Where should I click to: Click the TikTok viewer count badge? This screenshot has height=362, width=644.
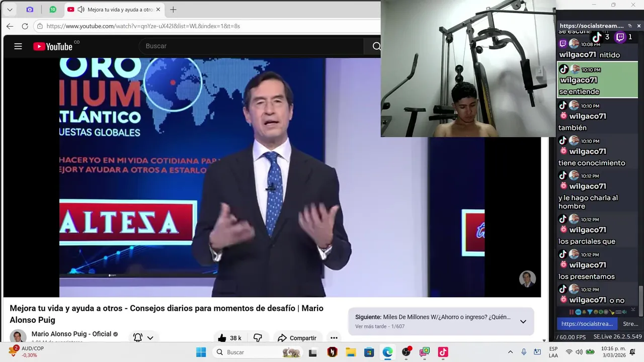coord(600,37)
